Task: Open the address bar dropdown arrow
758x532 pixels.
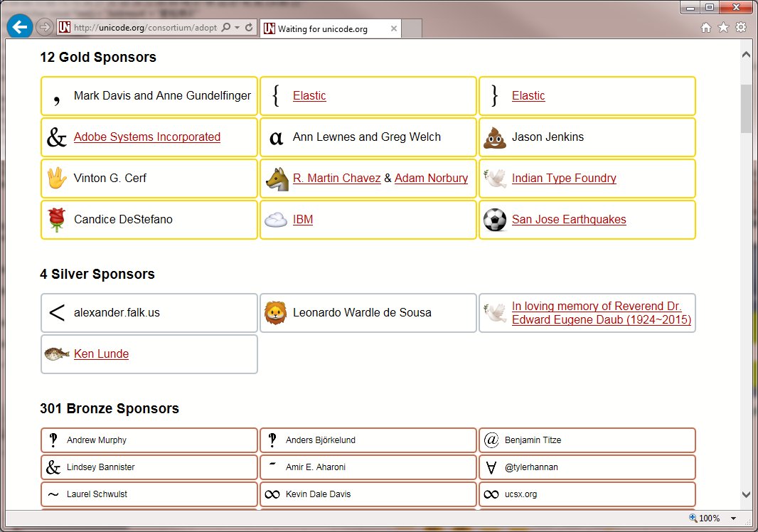Action: click(x=237, y=28)
